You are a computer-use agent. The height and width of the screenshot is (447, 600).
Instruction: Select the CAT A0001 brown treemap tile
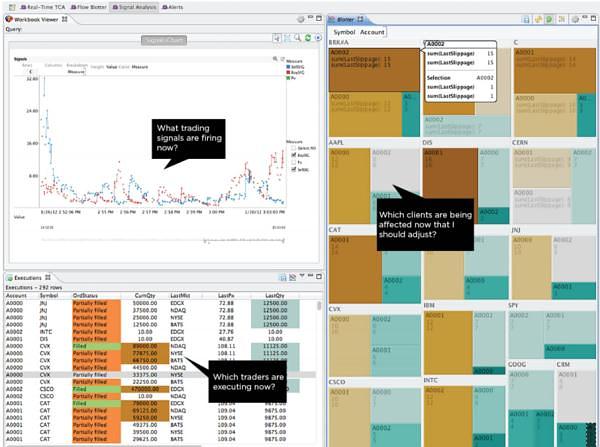(x=355, y=269)
